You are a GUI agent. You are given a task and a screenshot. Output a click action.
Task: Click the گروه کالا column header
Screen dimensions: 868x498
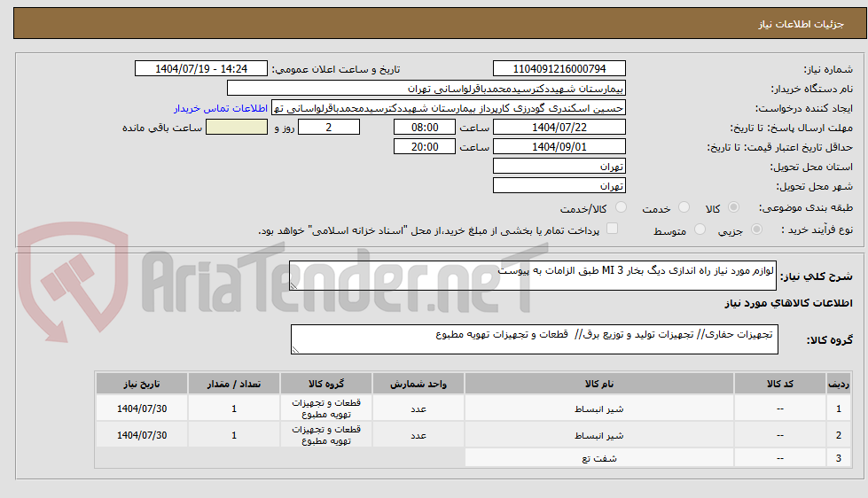[x=326, y=384]
